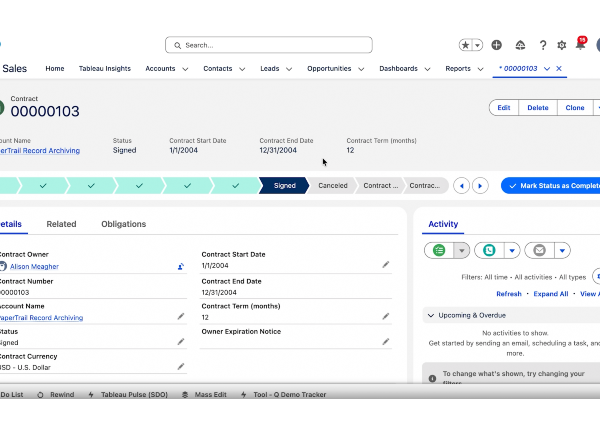The width and height of the screenshot is (600, 433).
Task: Expand the Accounts tab dropdown chevron
Action: tap(185, 69)
